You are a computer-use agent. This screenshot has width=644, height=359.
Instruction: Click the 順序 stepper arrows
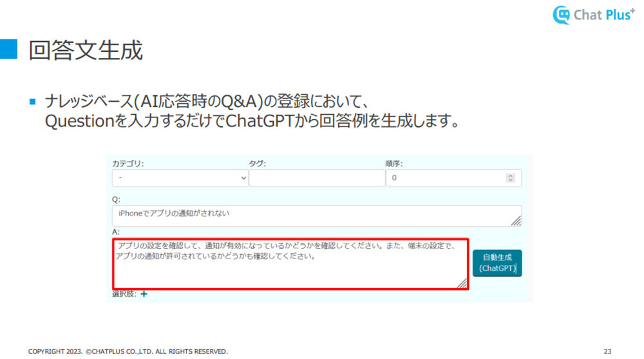pos(511,178)
